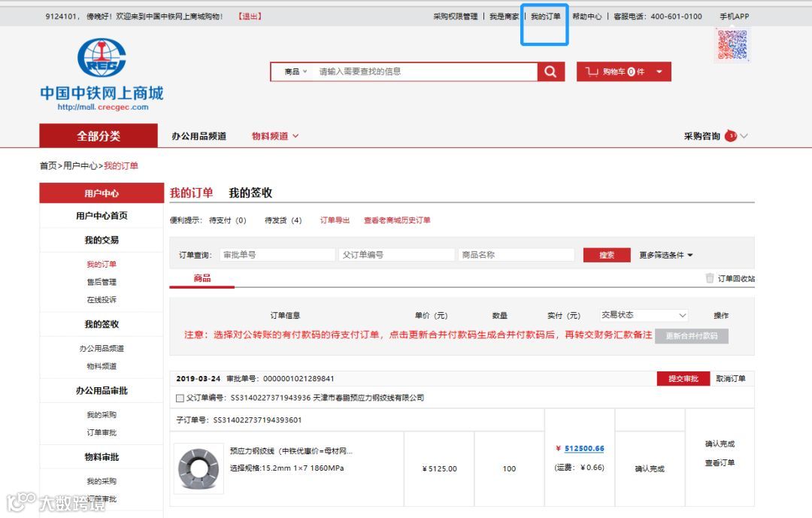Image resolution: width=812 pixels, height=518 pixels.
Task: Click the 我是商家 link
Action: point(504,16)
